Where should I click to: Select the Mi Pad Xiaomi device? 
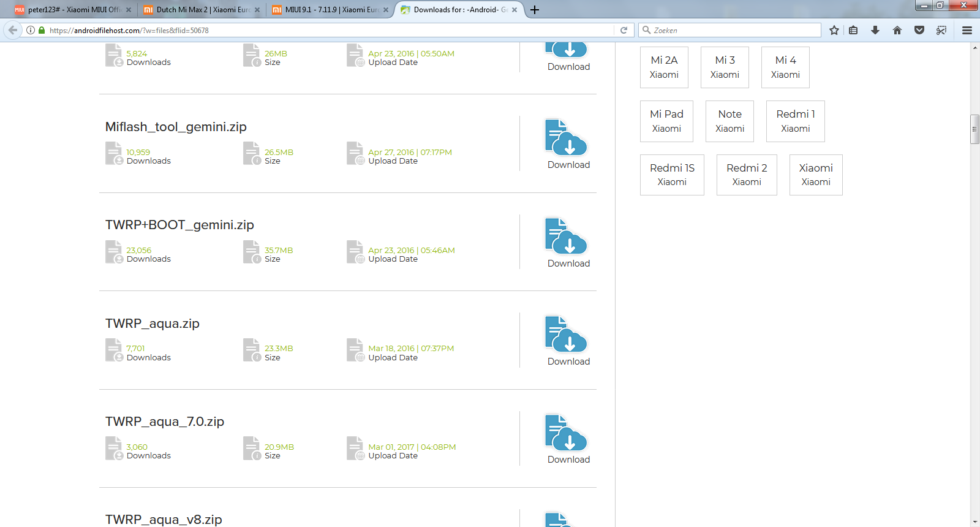point(666,121)
